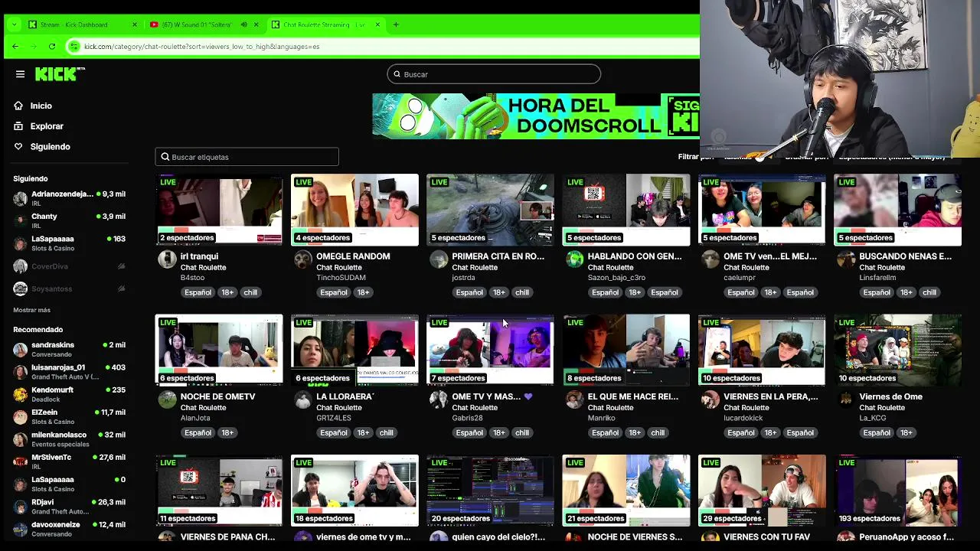This screenshot has height=551, width=980.
Task: Open sandraskins recommended channel
Action: [69, 350]
